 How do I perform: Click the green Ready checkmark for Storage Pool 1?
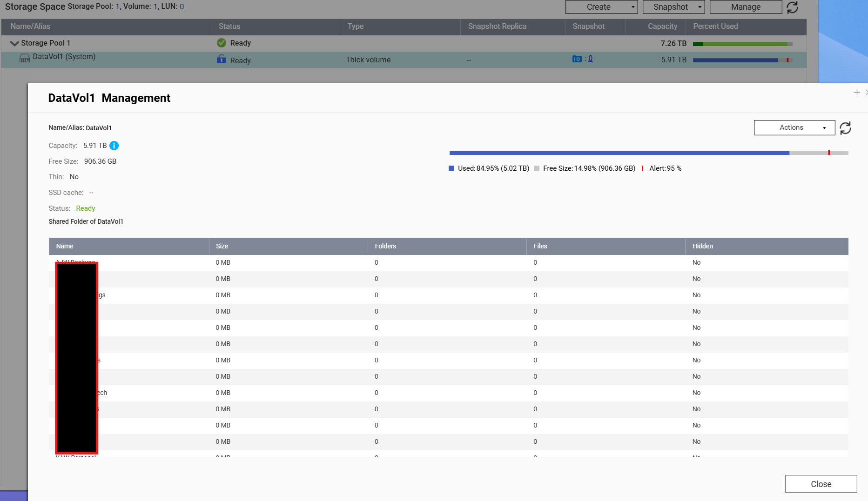coord(222,43)
